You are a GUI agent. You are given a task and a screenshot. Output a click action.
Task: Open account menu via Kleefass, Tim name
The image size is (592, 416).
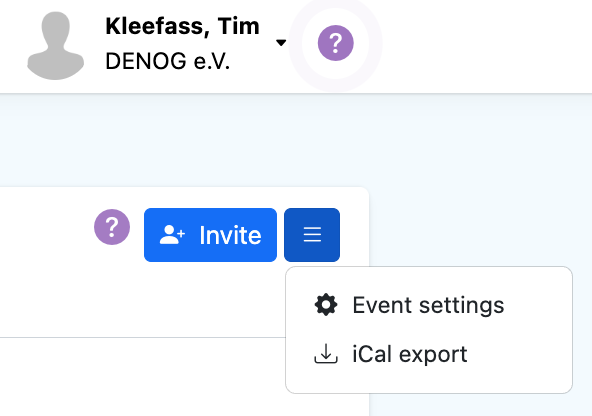(182, 26)
